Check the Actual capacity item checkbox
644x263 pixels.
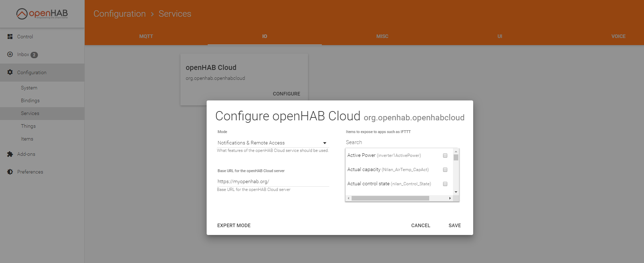(445, 170)
